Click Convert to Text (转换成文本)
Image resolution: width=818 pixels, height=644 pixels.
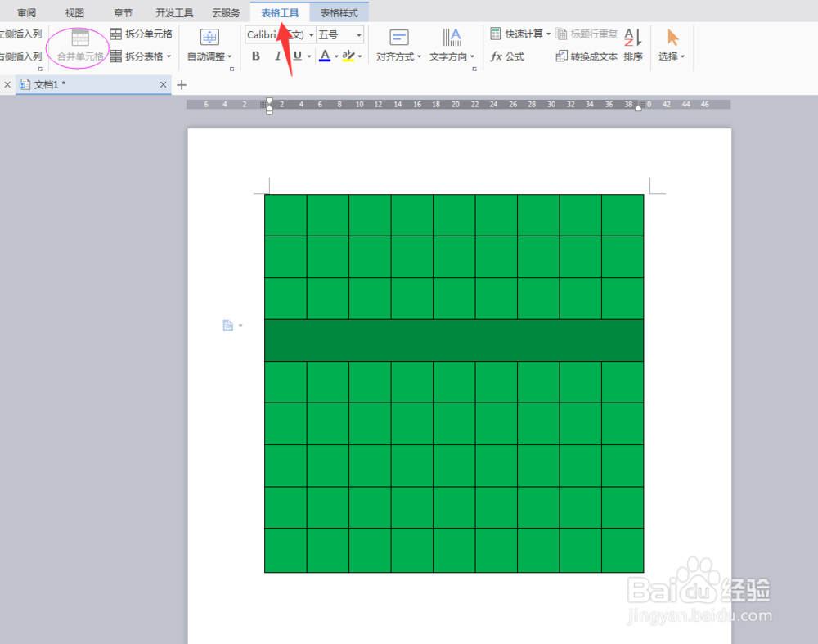587,56
